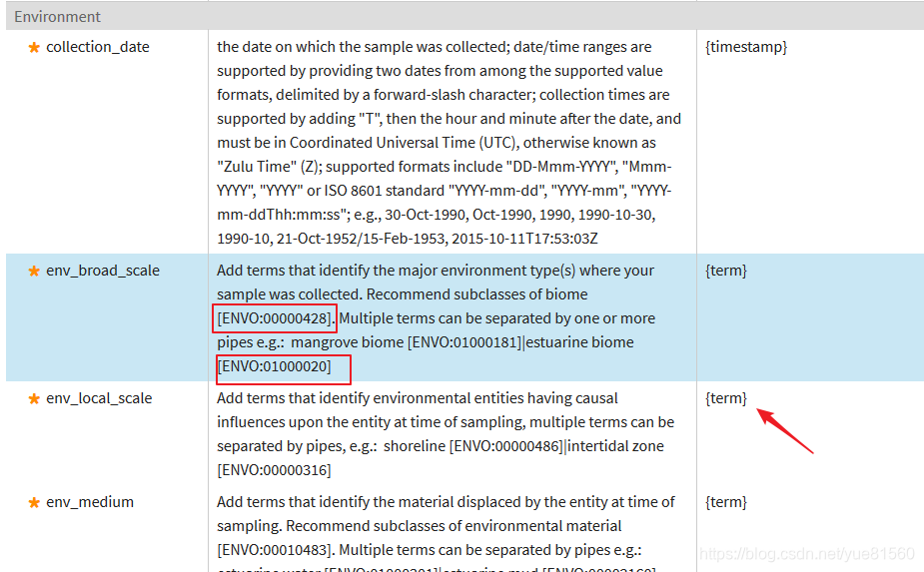
Task: Click the {term} value in env_broad_scale row
Action: point(726,271)
